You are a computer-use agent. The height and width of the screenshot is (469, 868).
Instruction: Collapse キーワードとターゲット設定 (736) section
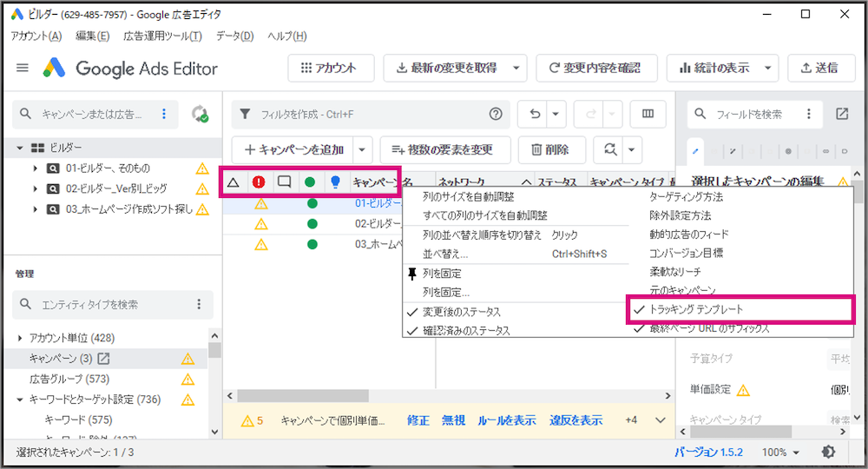coord(20,400)
